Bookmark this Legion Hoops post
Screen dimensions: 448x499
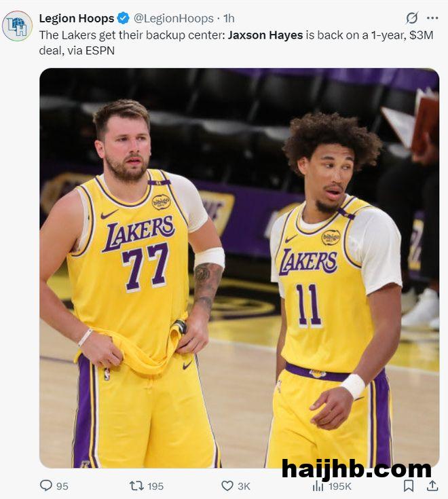coord(409,485)
